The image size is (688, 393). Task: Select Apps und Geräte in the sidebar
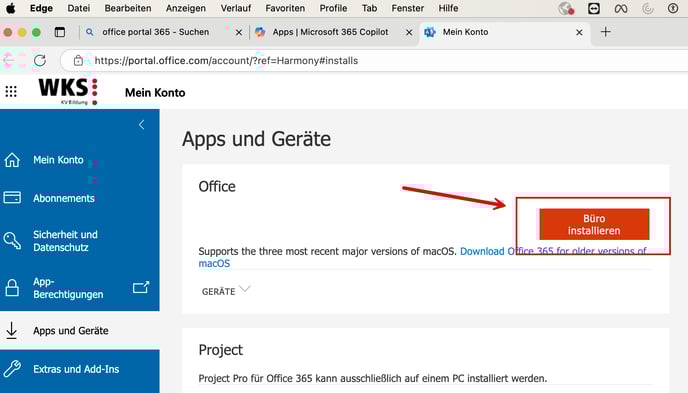click(71, 330)
